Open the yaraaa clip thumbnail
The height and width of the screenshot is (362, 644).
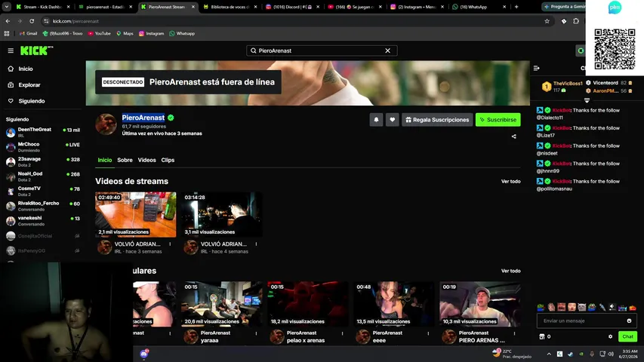pyautogui.click(x=222, y=304)
